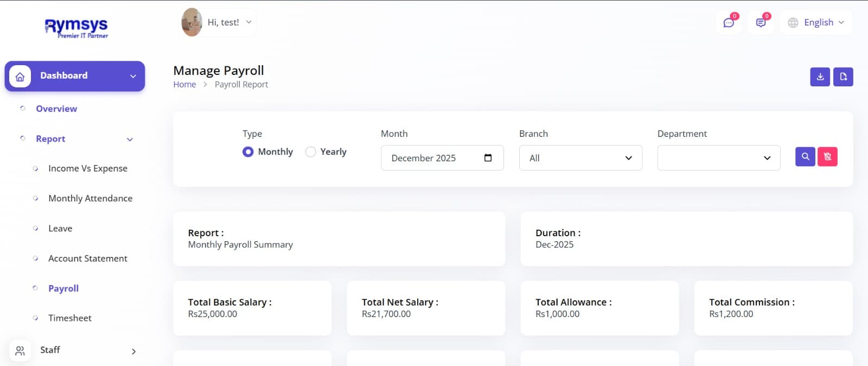Image resolution: width=868 pixels, height=366 pixels.
Task: Collapse the Report submenu in sidebar
Action: (130, 140)
